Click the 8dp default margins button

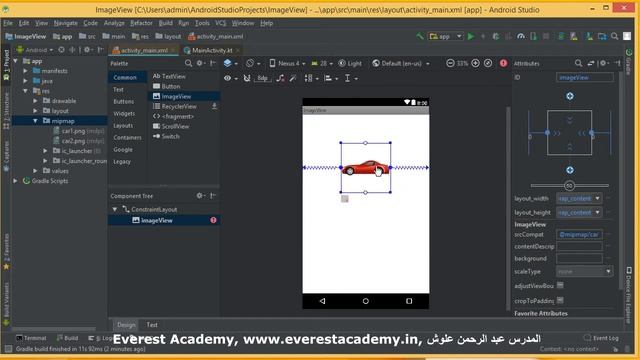(262, 78)
